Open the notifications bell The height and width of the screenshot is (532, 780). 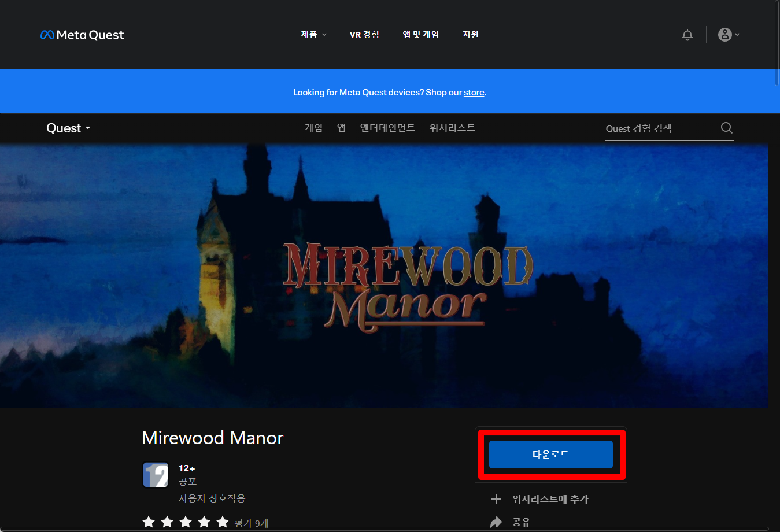click(x=687, y=35)
